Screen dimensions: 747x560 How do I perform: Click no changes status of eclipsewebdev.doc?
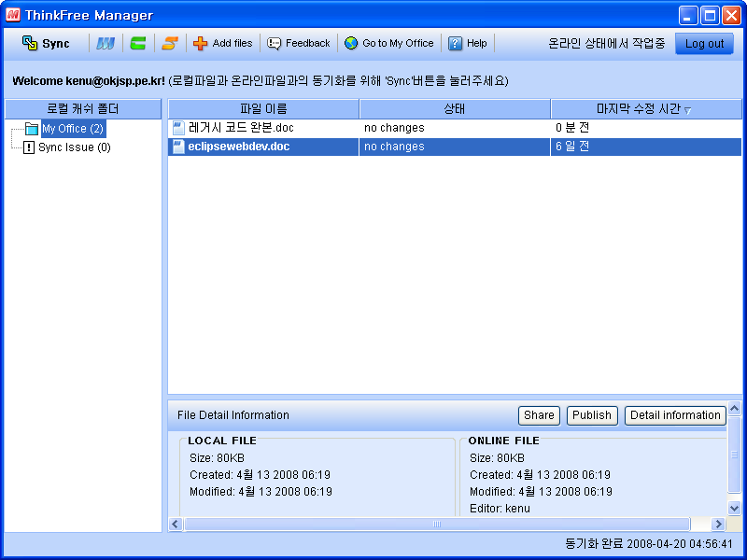[x=394, y=147]
